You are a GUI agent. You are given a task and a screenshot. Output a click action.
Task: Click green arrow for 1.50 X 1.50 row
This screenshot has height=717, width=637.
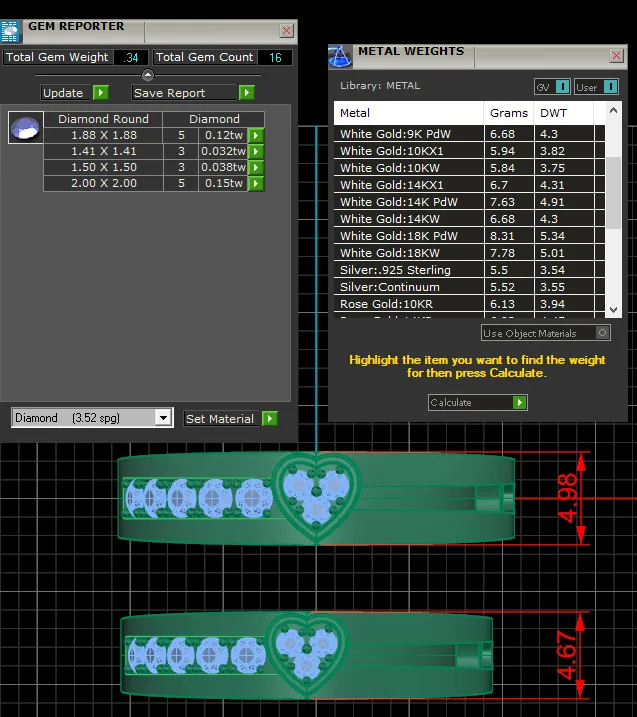[256, 167]
